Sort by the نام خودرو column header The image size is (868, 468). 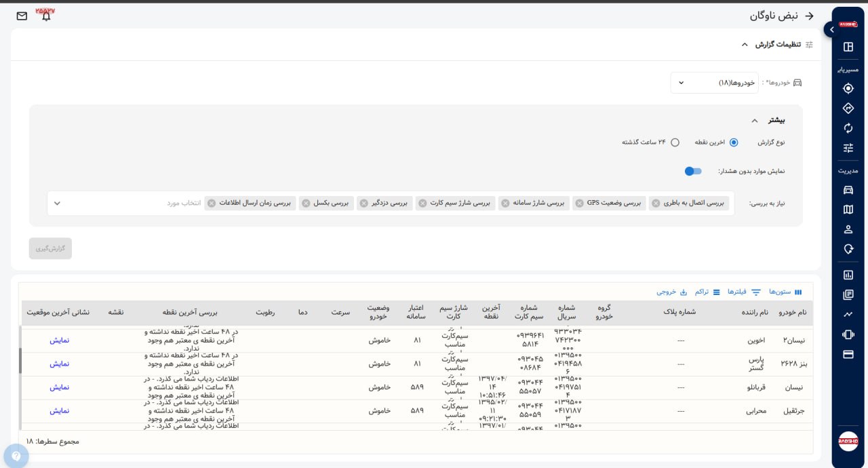(x=791, y=312)
